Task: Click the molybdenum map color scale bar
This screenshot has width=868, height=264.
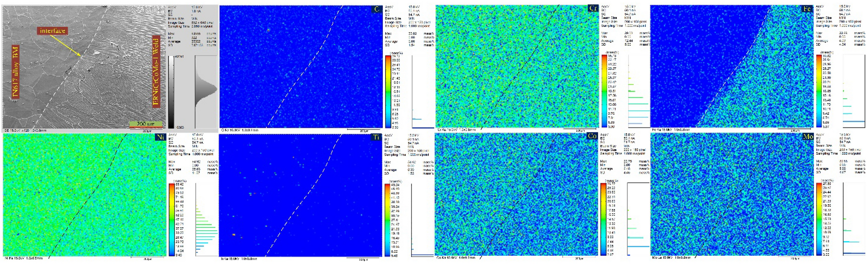Action: tap(819, 219)
